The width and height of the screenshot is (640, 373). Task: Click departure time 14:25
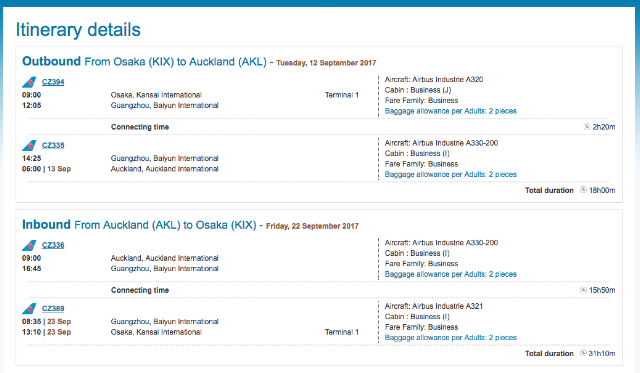pos(31,158)
